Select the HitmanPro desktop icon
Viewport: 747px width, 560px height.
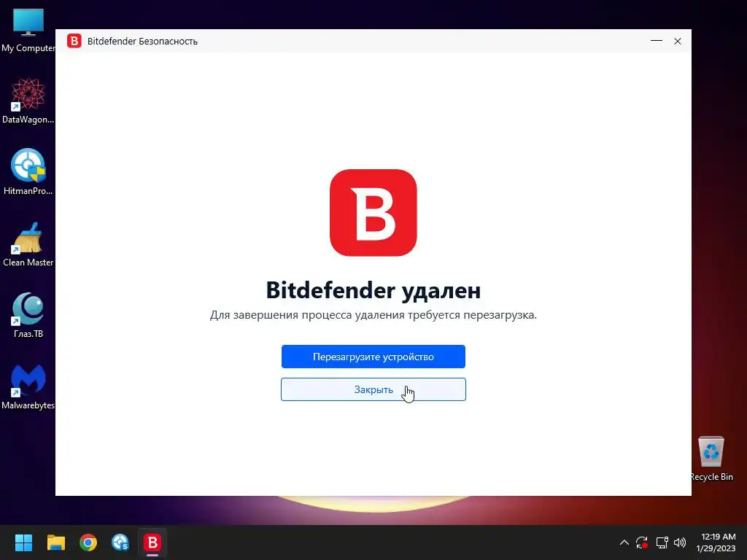(x=28, y=172)
